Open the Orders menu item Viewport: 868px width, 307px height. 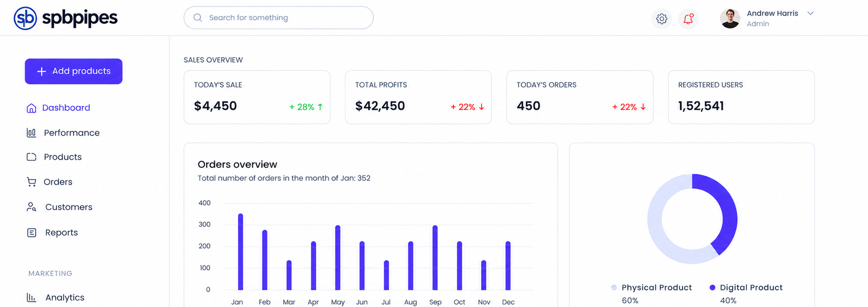point(58,182)
